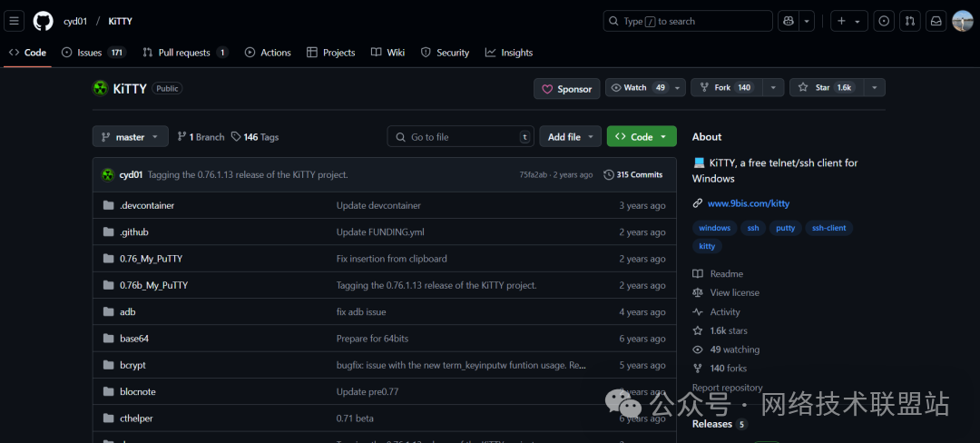Image resolution: width=980 pixels, height=443 pixels.
Task: View the 146 Tags link
Action: (255, 137)
